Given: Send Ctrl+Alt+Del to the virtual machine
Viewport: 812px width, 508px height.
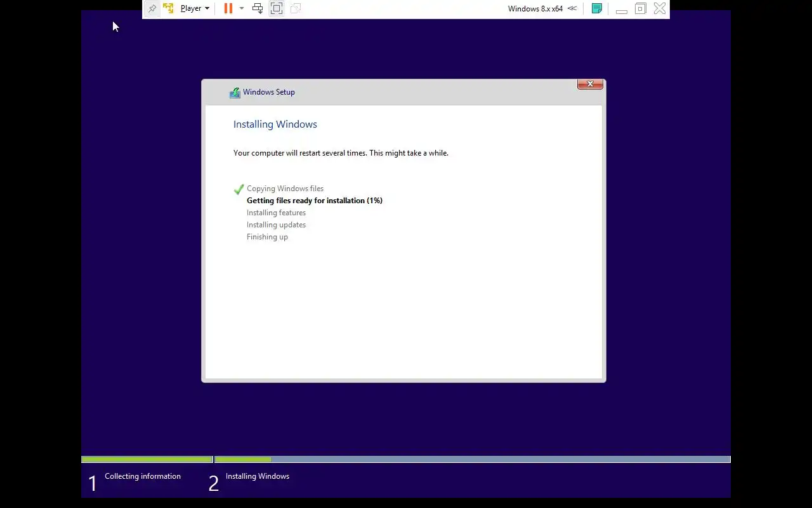Looking at the screenshot, I should 258,8.
